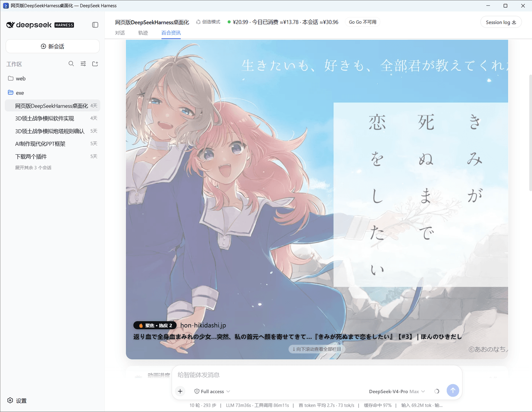The width and height of the screenshot is (532, 412).
Task: Download the Session log
Action: tap(501, 22)
